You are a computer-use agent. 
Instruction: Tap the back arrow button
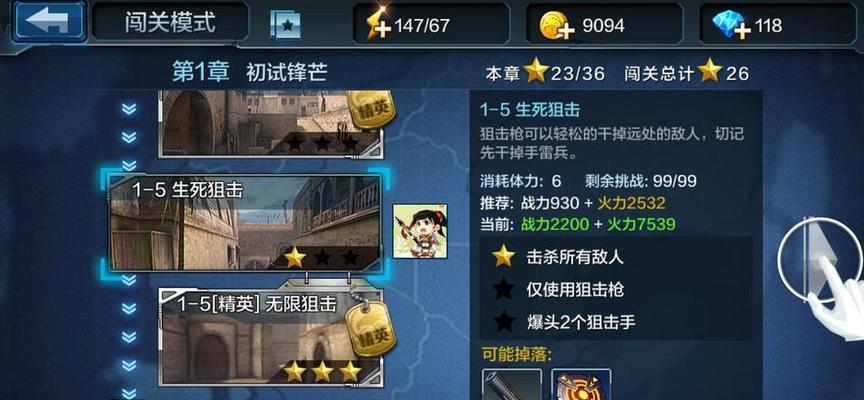(x=48, y=21)
